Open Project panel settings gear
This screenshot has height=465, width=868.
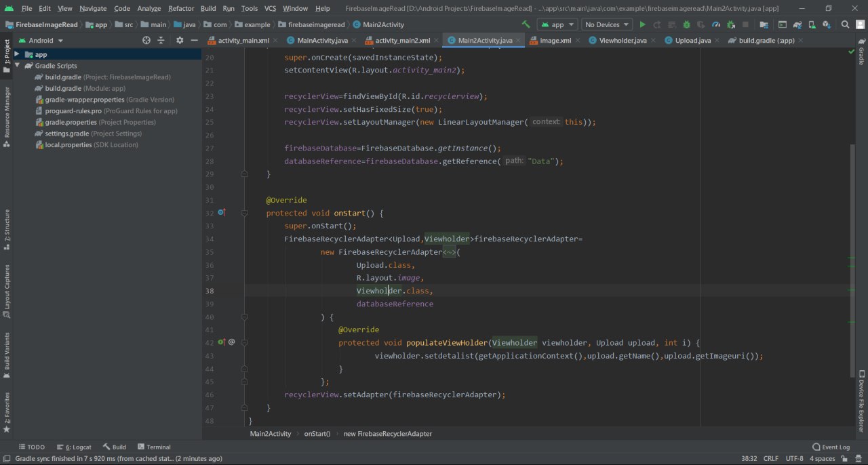tap(180, 41)
